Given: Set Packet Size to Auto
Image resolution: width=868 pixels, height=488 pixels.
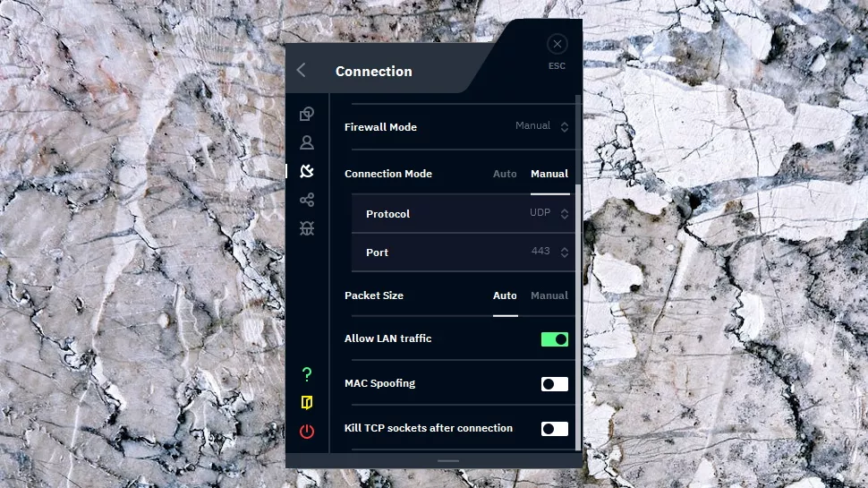Looking at the screenshot, I should click(505, 295).
